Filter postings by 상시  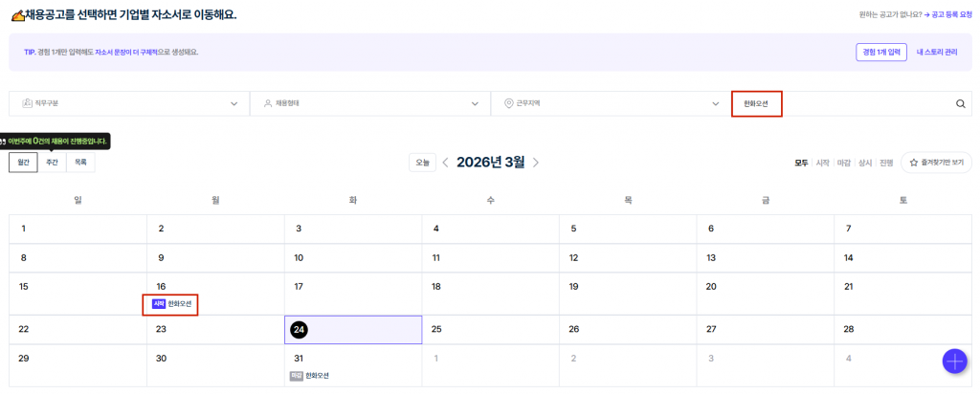(x=865, y=163)
